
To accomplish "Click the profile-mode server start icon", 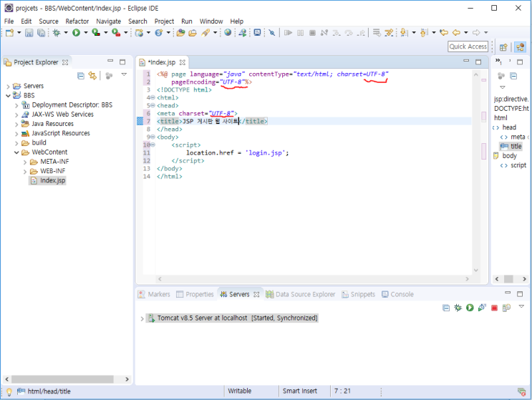I will click(482, 308).
